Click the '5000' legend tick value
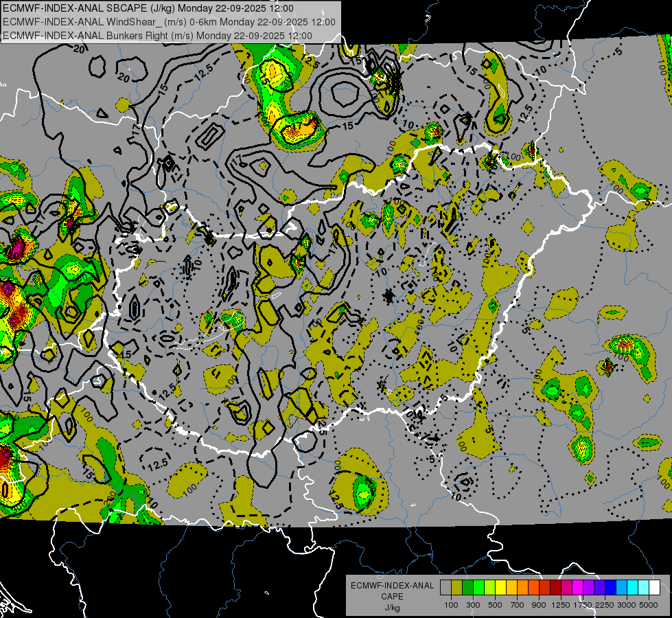The height and width of the screenshot is (618, 672). pos(649,605)
